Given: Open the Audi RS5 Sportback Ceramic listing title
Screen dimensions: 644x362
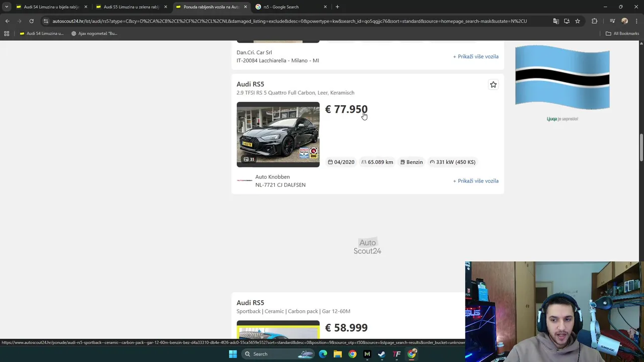Looking at the screenshot, I should [x=250, y=303].
